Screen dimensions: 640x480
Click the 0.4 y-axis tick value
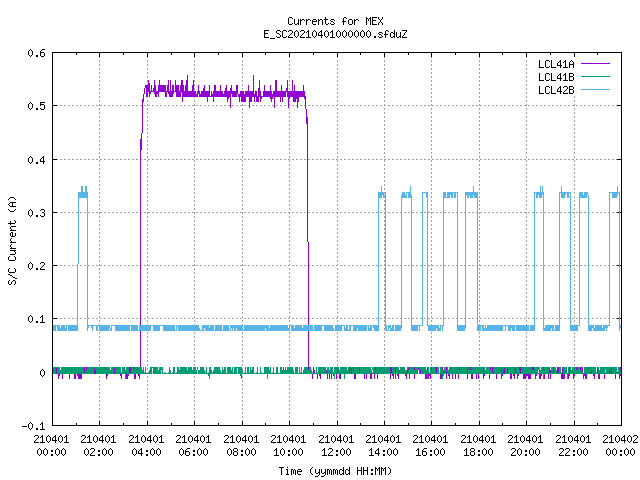point(36,160)
